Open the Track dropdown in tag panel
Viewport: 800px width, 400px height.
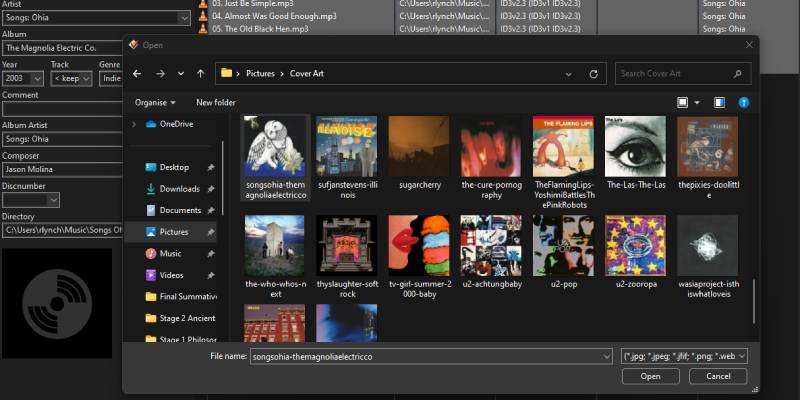(x=86, y=79)
